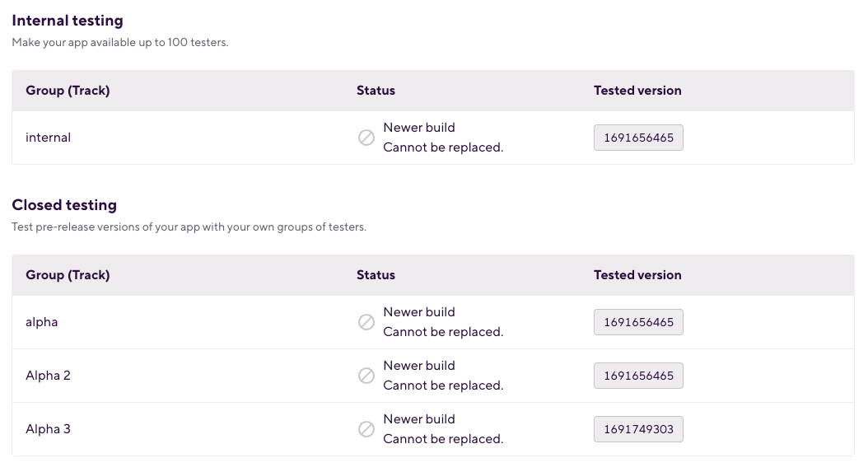Click the Alpha 2 track name
This screenshot has height=472, width=868.
tap(48, 376)
